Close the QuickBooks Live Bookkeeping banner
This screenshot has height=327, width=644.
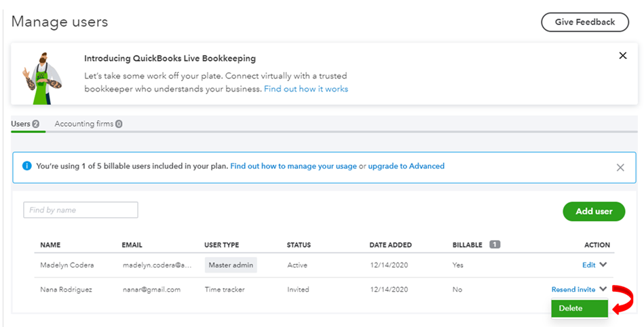point(623,56)
